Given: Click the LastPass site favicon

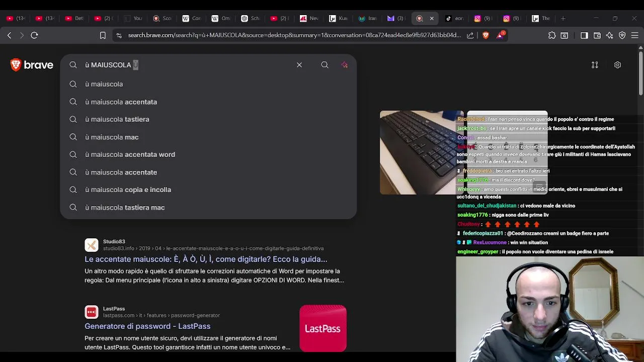Looking at the screenshot, I should pos(92,312).
